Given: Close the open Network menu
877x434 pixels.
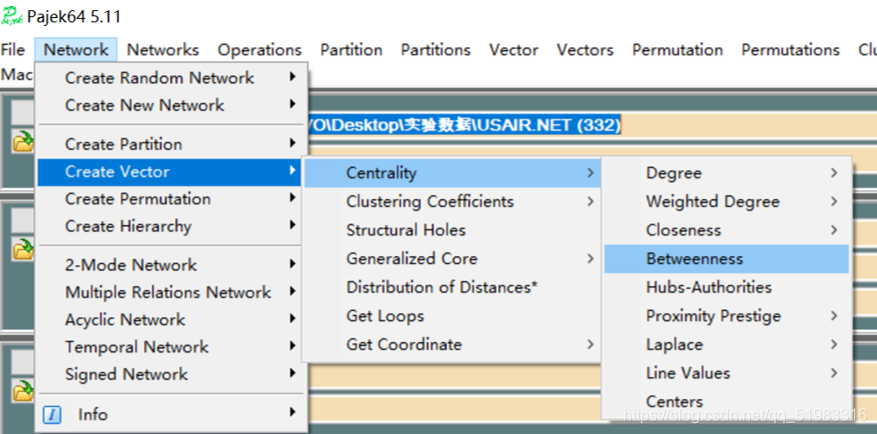Looking at the screenshot, I should (76, 50).
